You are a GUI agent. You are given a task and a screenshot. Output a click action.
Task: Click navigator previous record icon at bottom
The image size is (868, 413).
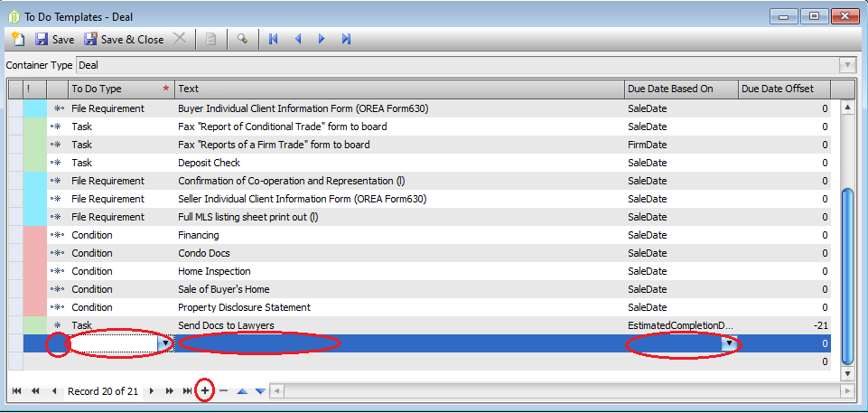tap(54, 390)
